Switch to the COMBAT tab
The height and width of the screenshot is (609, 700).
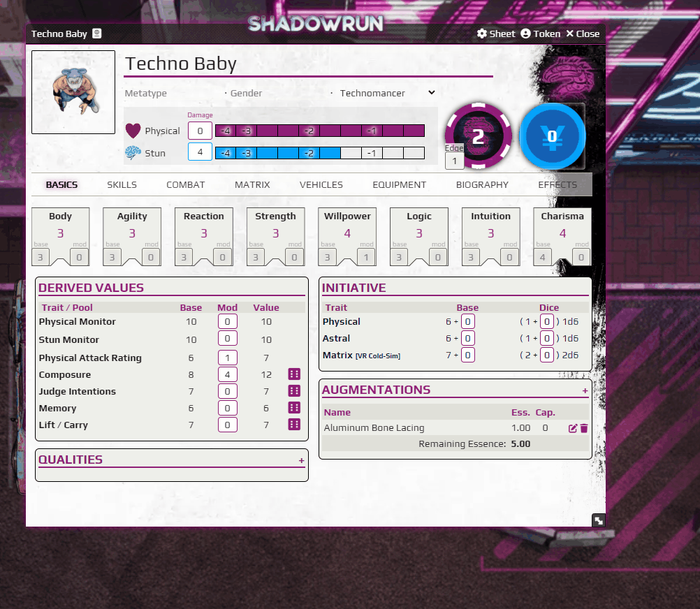click(186, 184)
